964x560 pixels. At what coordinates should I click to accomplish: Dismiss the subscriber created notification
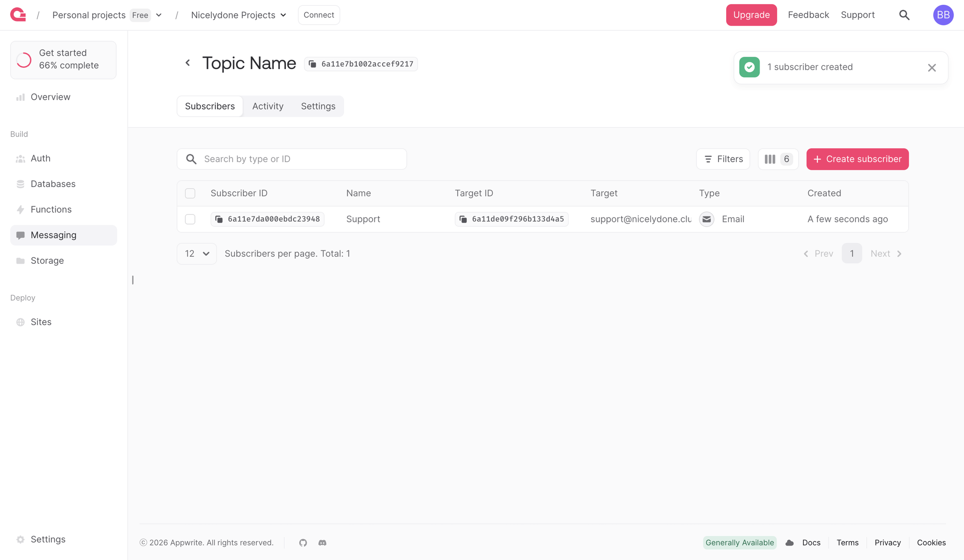pos(932,67)
